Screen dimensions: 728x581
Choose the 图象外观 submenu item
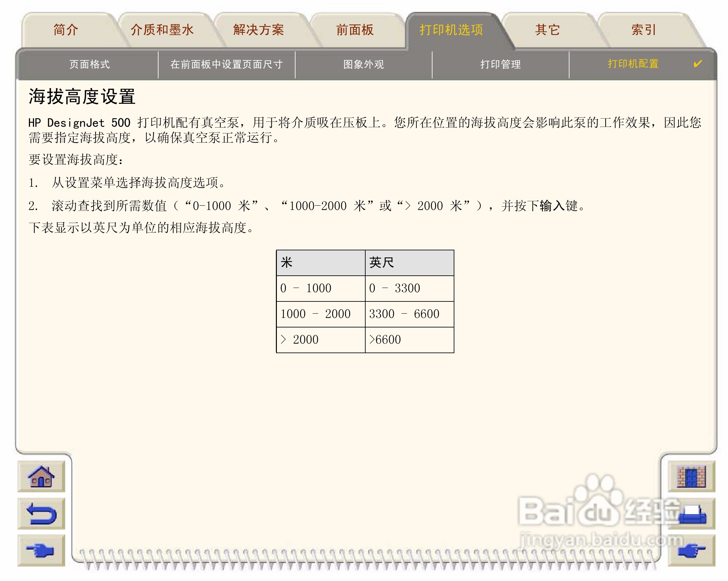[x=364, y=65]
